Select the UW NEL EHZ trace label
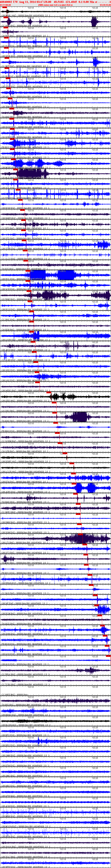111x868 pixels. [25, 97]
